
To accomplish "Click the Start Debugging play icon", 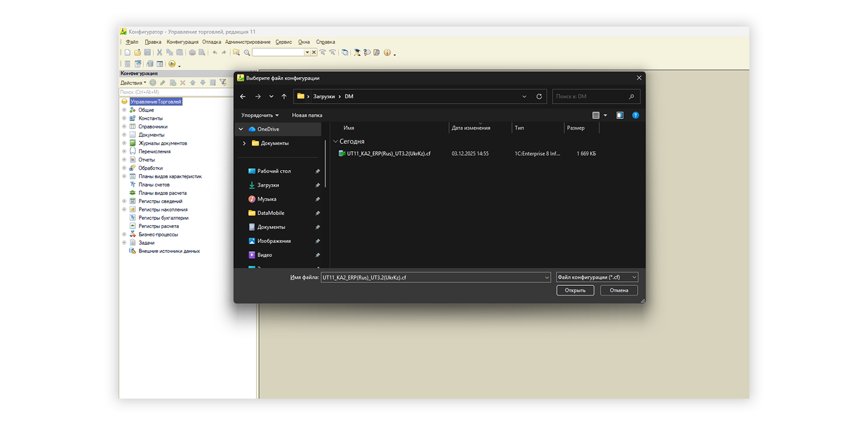I will (172, 64).
